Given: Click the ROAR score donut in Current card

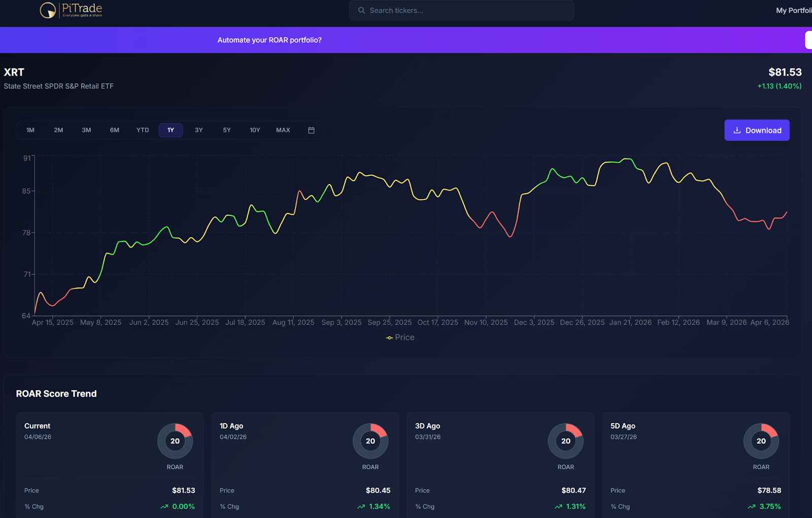Looking at the screenshot, I should click(175, 441).
